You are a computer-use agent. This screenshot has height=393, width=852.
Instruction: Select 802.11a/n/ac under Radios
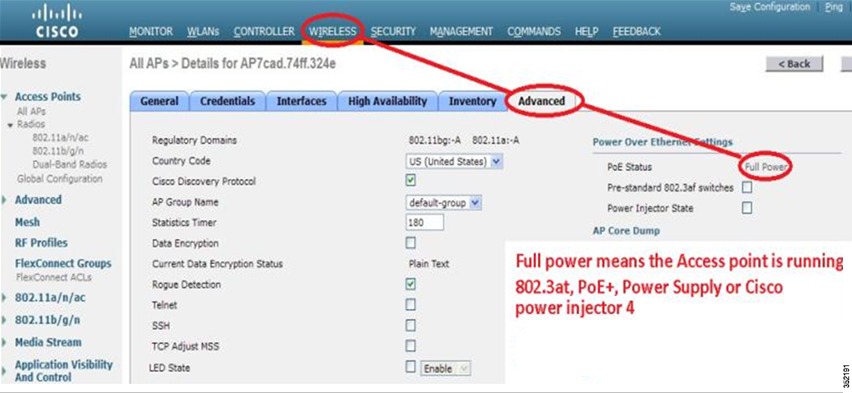click(60, 138)
